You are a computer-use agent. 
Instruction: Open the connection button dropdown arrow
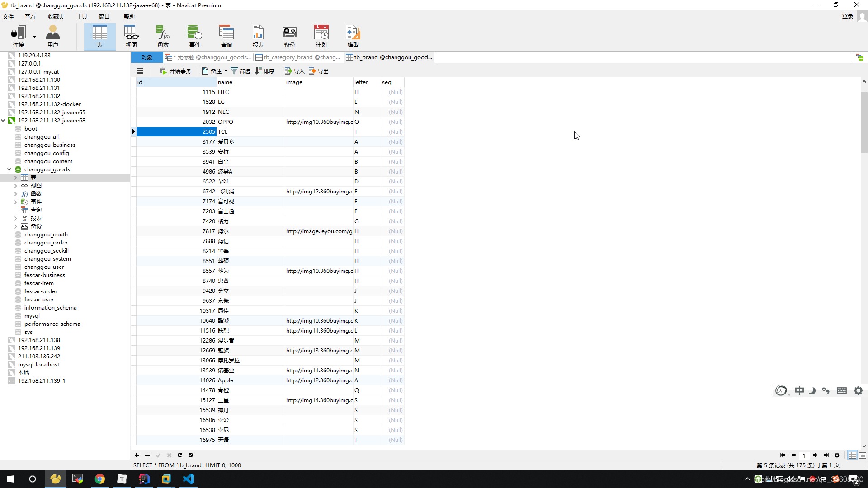coord(34,37)
